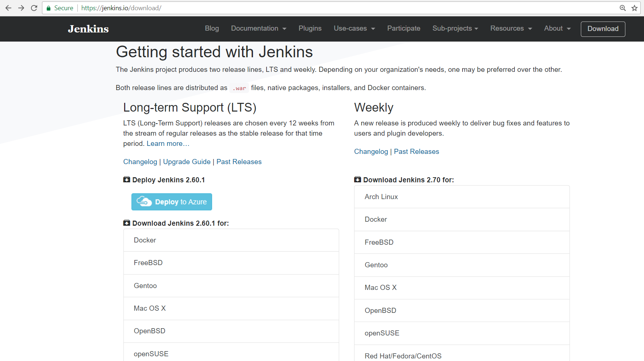
Task: Click the zoom magnifier icon in address bar
Action: 623,8
